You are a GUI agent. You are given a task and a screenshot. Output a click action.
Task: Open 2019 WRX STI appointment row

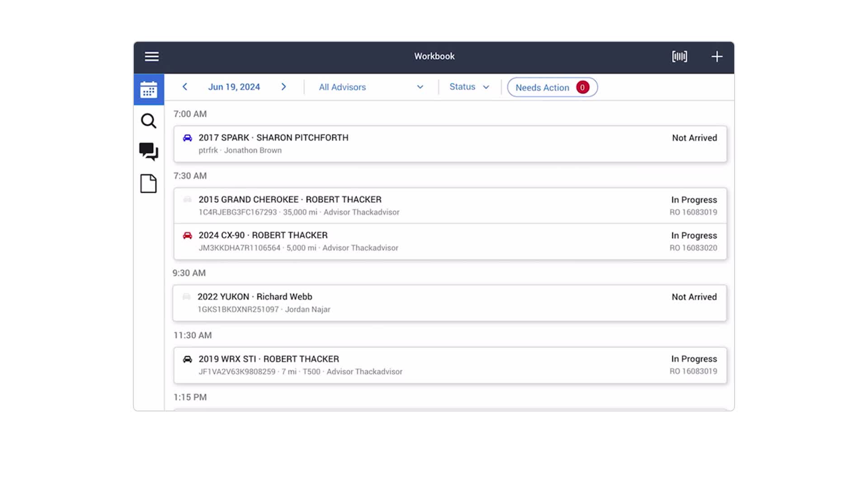(x=450, y=365)
